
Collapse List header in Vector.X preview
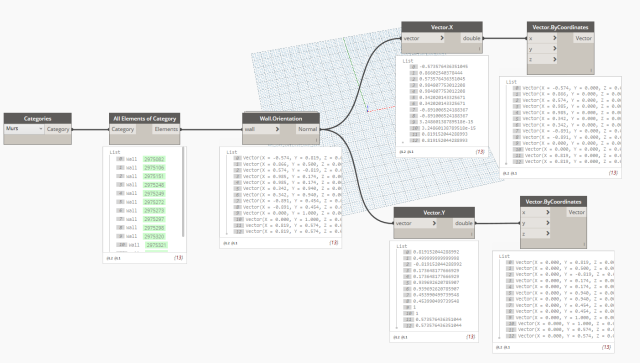[408, 61]
